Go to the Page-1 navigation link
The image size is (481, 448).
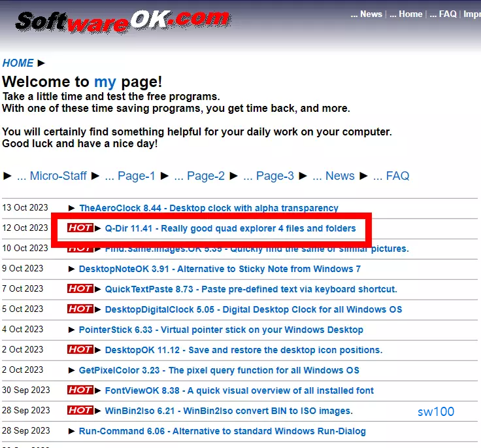[136, 176]
